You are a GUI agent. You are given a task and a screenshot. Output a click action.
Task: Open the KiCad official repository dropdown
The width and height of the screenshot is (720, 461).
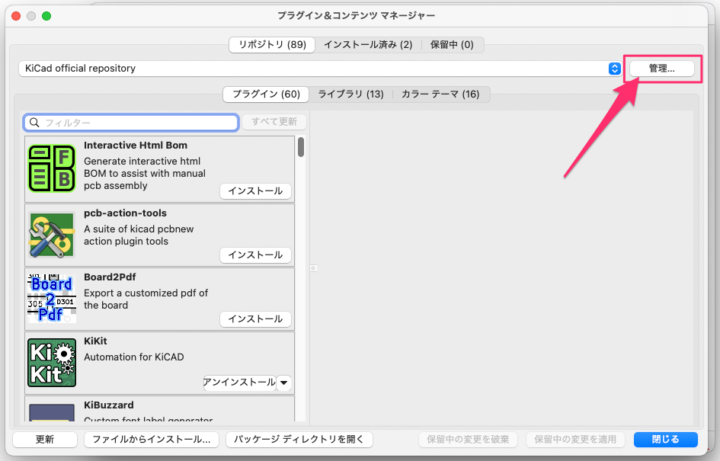pyautogui.click(x=614, y=69)
